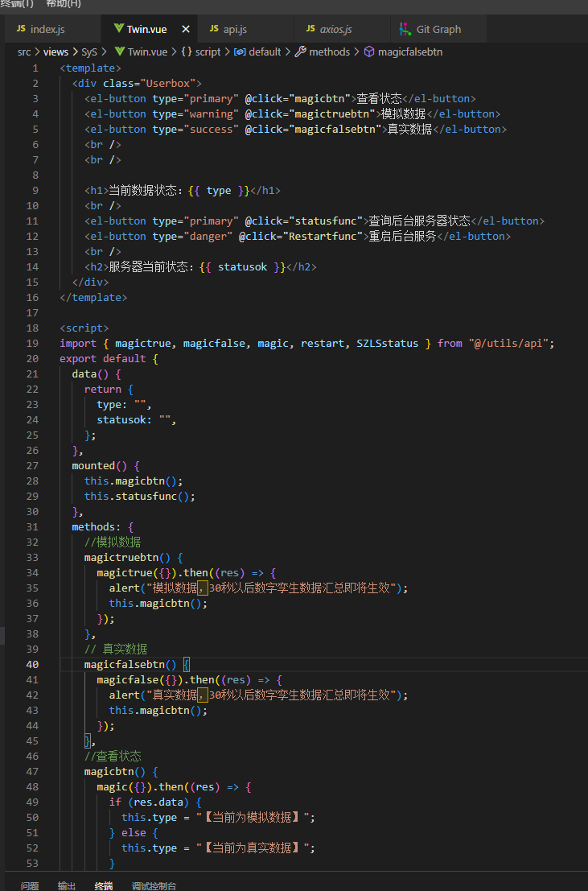Click magictruebtn() definition on line 33
The image size is (588, 891).
[x=127, y=558]
